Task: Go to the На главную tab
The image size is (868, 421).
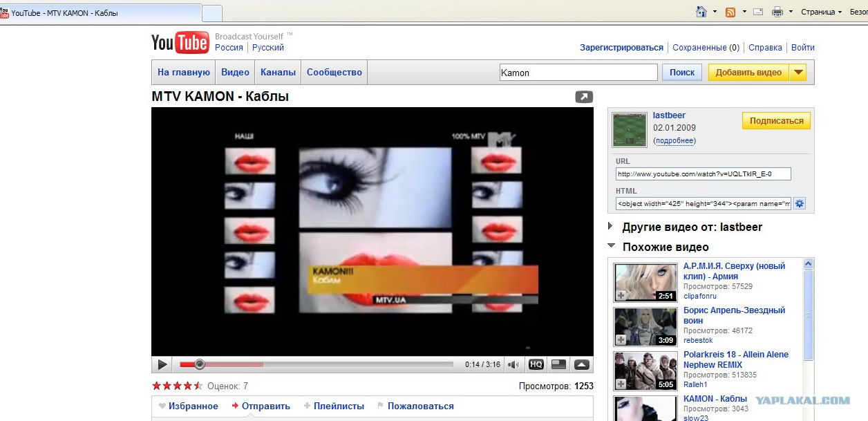Action: pos(184,72)
